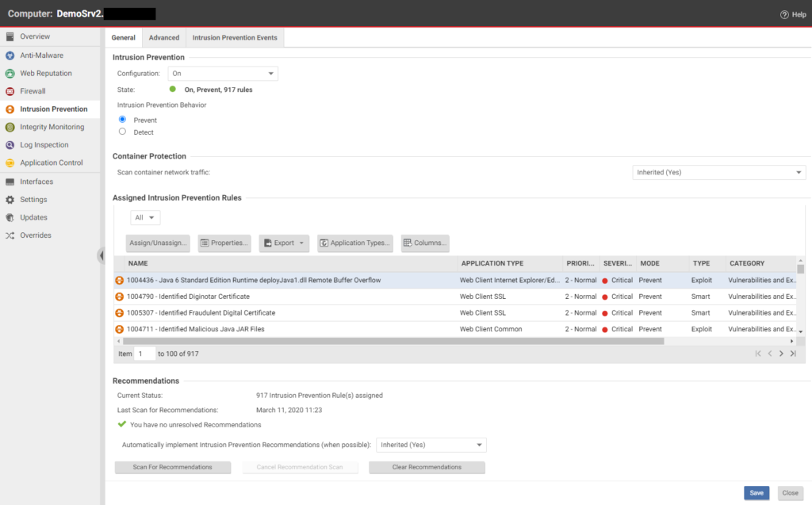
Task: Select the Detect behavior radio button
Action: click(x=122, y=132)
